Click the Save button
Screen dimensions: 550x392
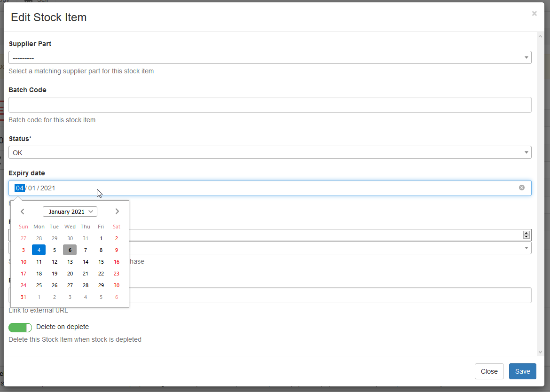[522, 371]
